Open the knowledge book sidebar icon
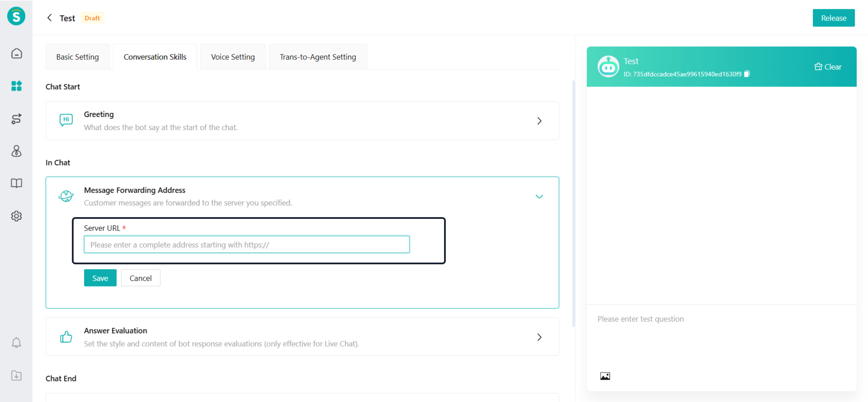Screen dimensions: 868x402 (x=16, y=183)
